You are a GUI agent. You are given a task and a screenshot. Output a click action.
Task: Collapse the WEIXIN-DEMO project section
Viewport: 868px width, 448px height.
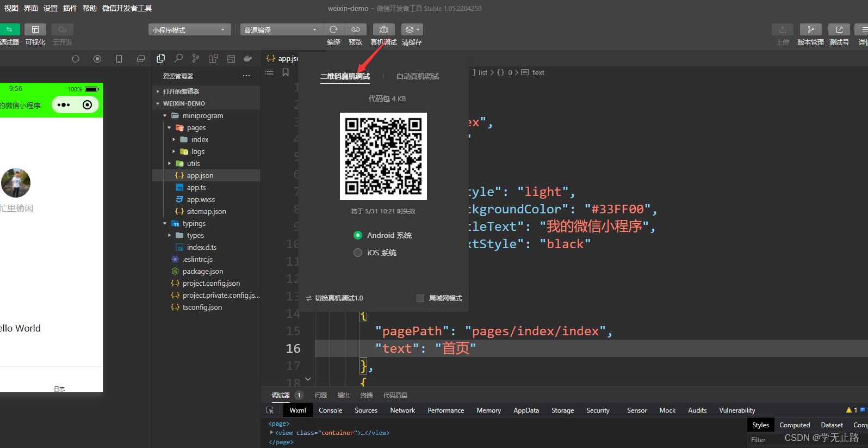click(158, 103)
